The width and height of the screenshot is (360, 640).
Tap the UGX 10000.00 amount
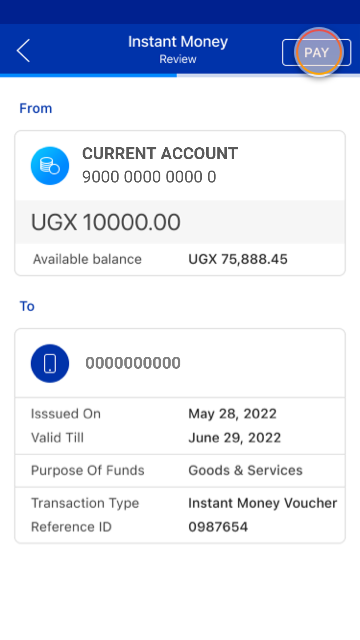click(106, 222)
